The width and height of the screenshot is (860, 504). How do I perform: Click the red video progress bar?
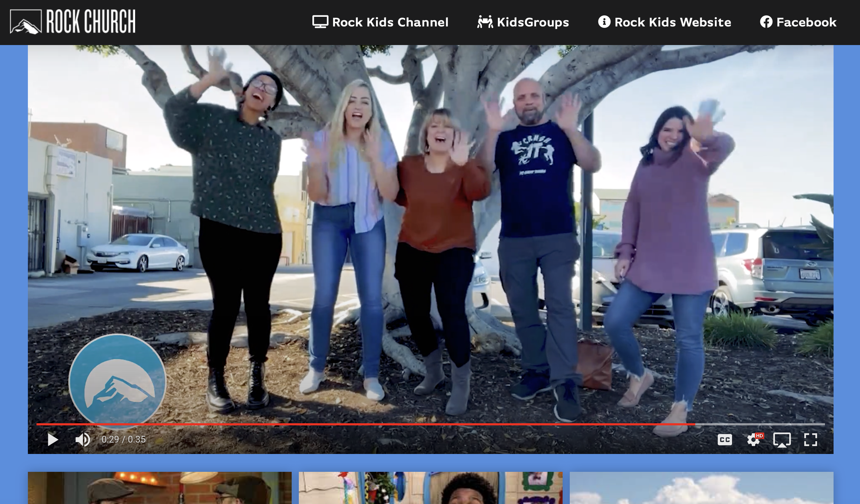point(357,424)
